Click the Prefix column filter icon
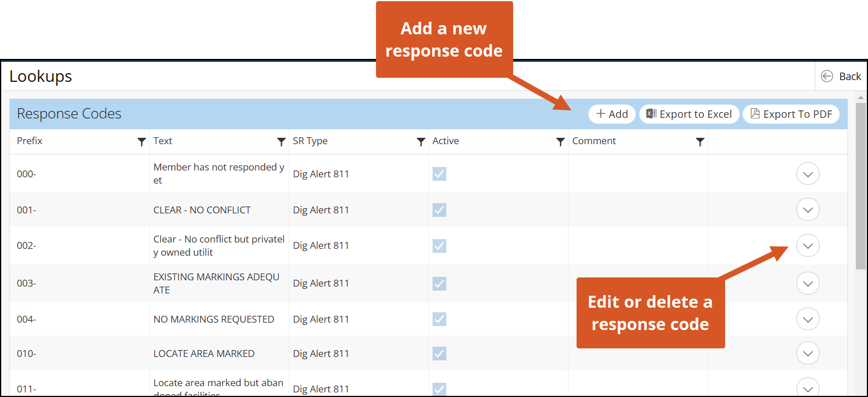 point(142,142)
